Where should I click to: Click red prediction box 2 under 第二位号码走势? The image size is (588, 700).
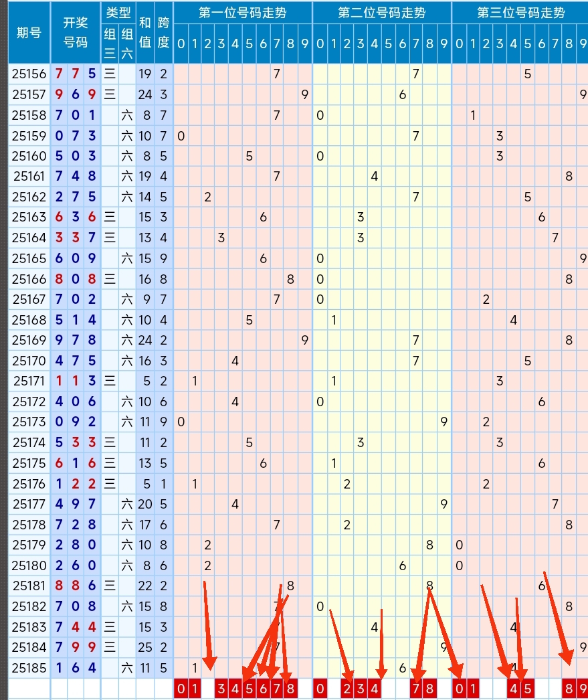[x=347, y=689]
